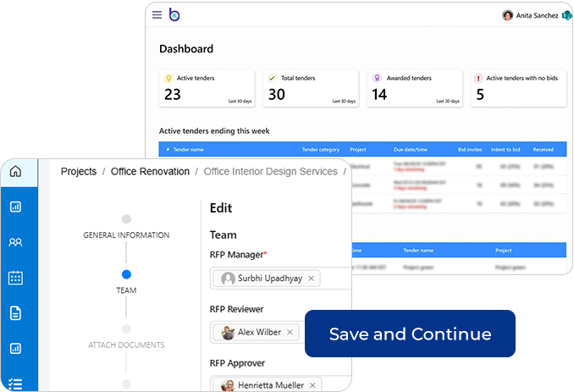Open the Active tenders card showing 23
Viewport: 574px width, 392px height.
tap(207, 89)
